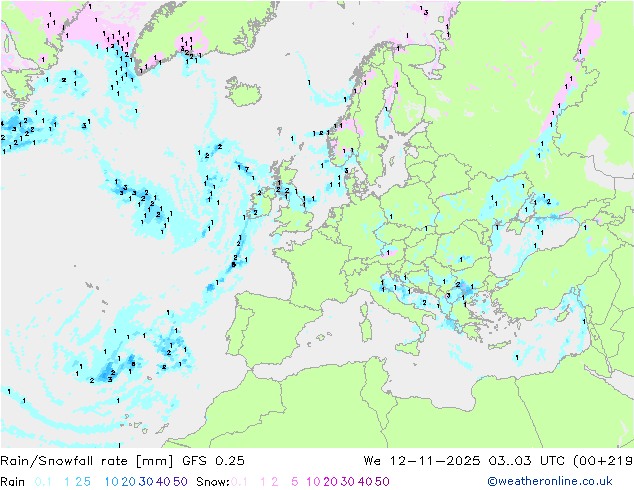The height and width of the screenshot is (490, 634).
Task: Click the snow legend value 5
Action: pos(294,482)
